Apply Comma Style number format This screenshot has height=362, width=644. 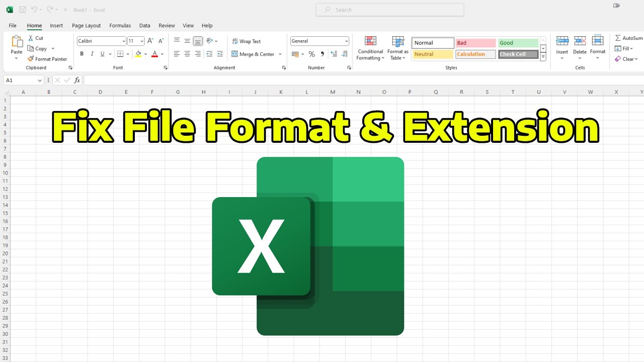[322, 54]
